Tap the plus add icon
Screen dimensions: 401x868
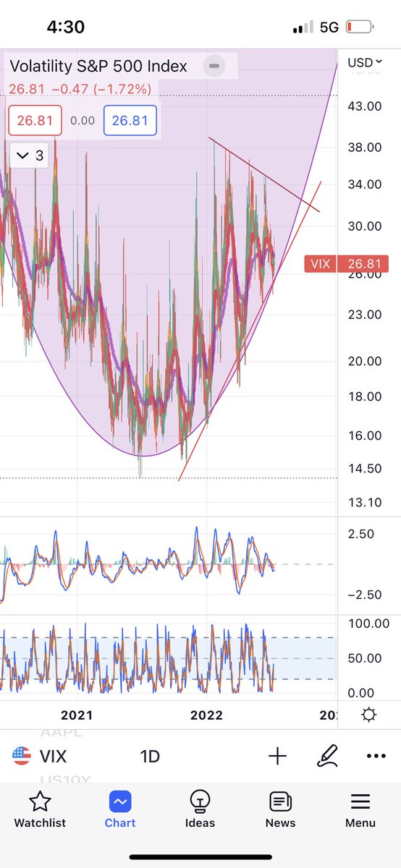coord(277,757)
